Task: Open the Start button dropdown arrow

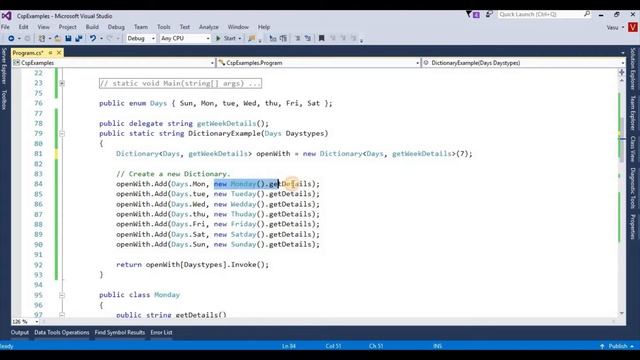Action: pyautogui.click(x=240, y=38)
